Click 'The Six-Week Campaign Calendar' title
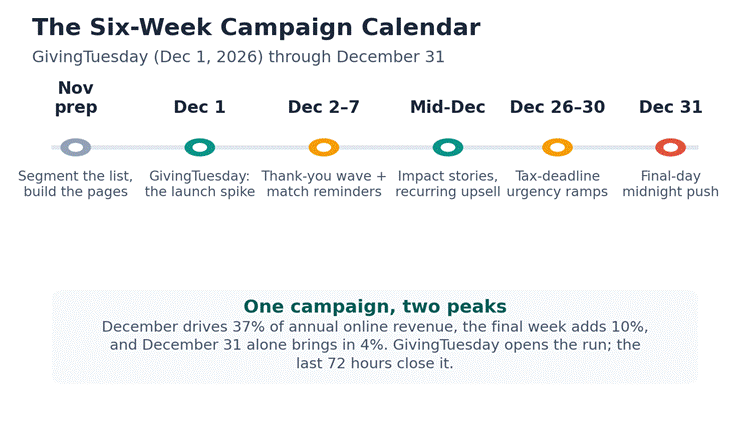 (256, 27)
